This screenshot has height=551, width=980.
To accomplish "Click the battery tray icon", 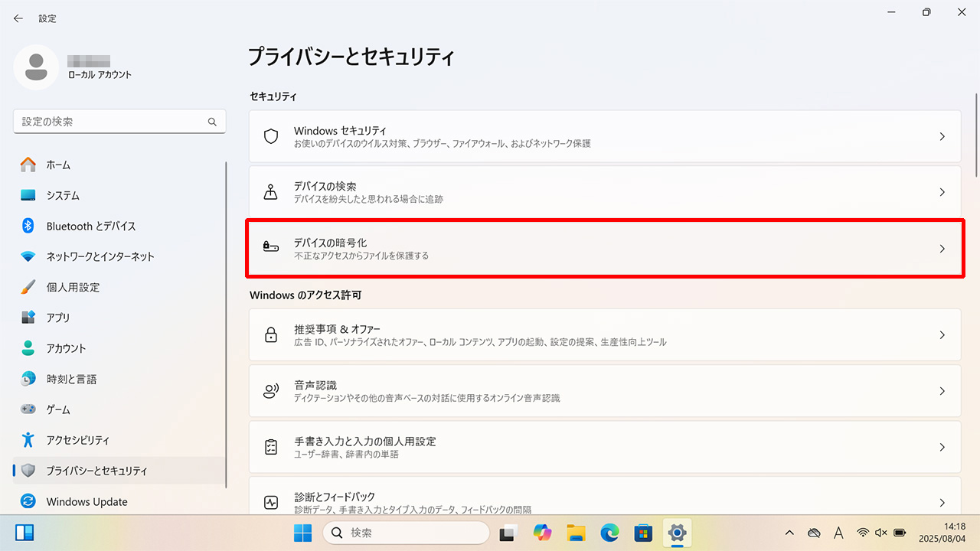I will click(900, 532).
